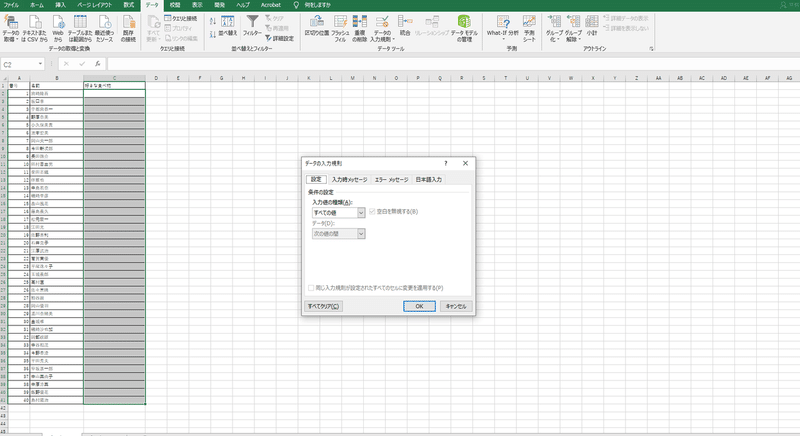800x436 pixels.
Task: Switch to 入力時メッセージ tab
Action: (349, 179)
